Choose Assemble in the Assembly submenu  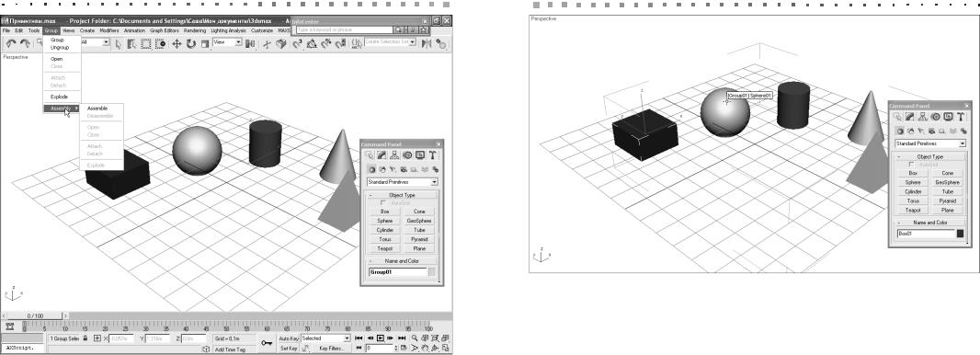[x=97, y=109]
